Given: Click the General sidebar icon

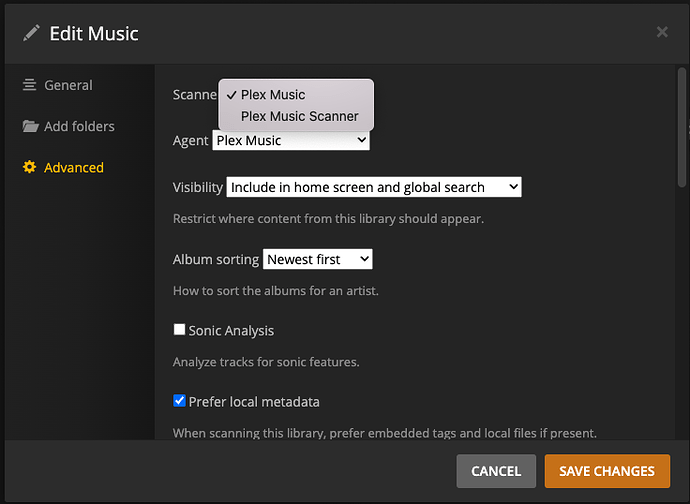Looking at the screenshot, I should point(30,86).
